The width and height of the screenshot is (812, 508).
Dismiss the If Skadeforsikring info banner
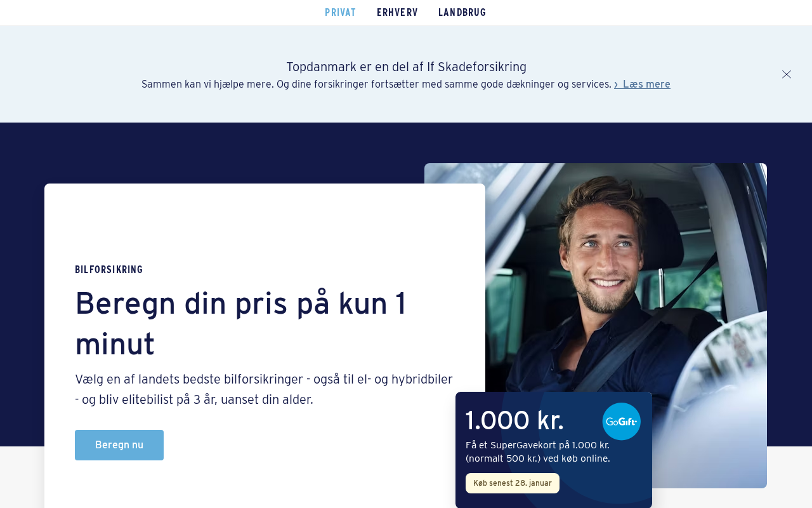(x=787, y=74)
